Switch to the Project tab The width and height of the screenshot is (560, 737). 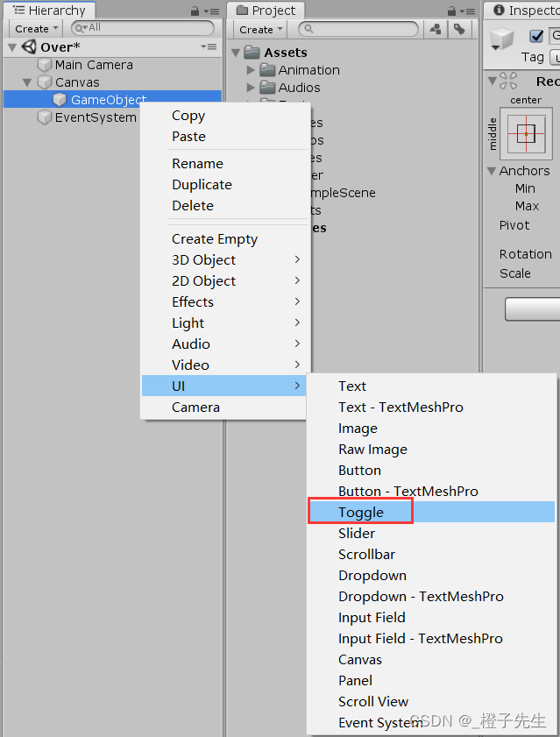pyautogui.click(x=266, y=11)
